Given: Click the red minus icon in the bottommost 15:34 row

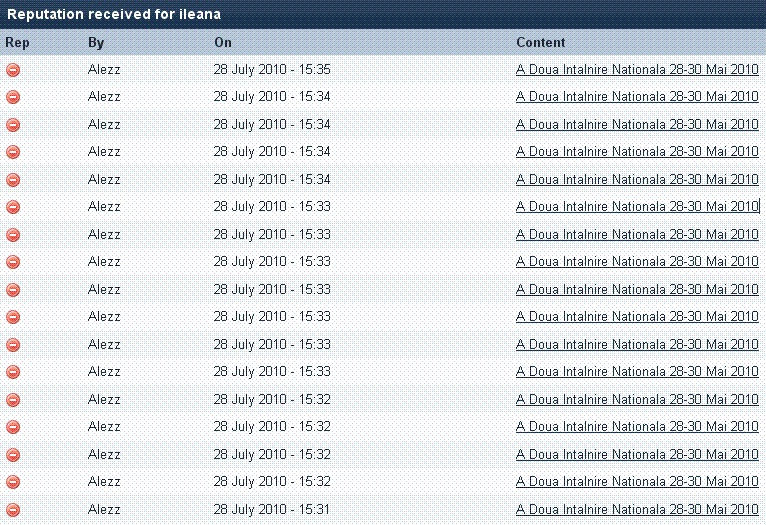Looking at the screenshot, I should (x=13, y=180).
